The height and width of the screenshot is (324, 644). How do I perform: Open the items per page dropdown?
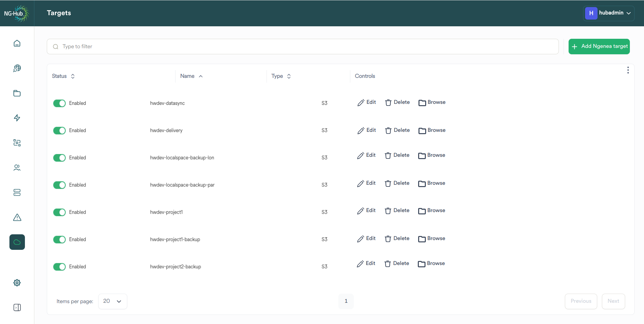click(x=112, y=301)
